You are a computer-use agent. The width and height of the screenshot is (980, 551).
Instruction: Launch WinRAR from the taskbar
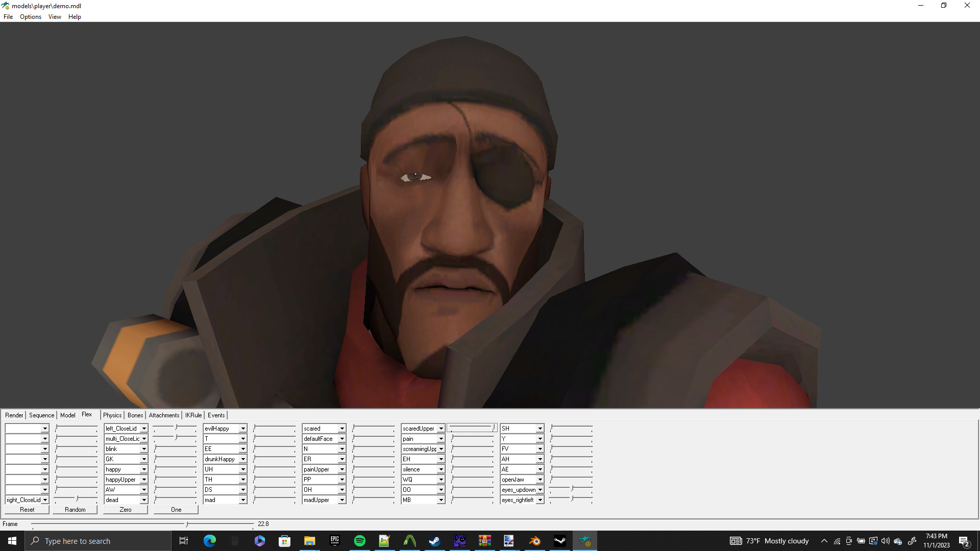pyautogui.click(x=485, y=540)
